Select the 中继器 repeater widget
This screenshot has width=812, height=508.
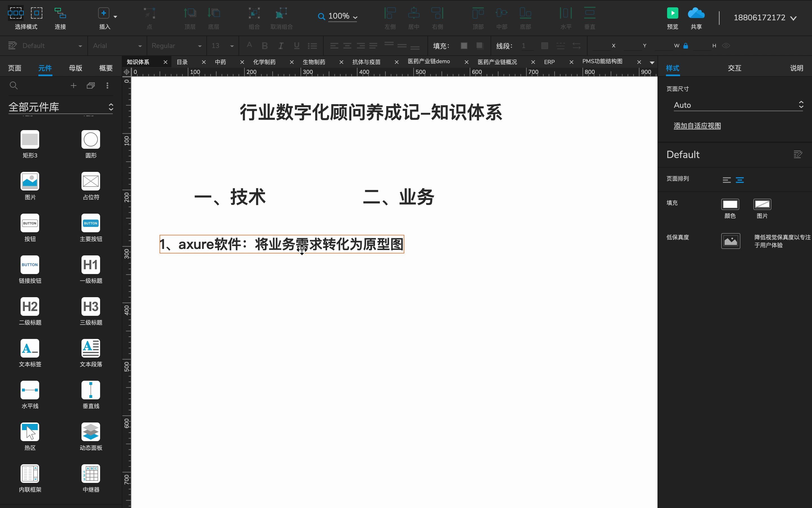pyautogui.click(x=91, y=478)
